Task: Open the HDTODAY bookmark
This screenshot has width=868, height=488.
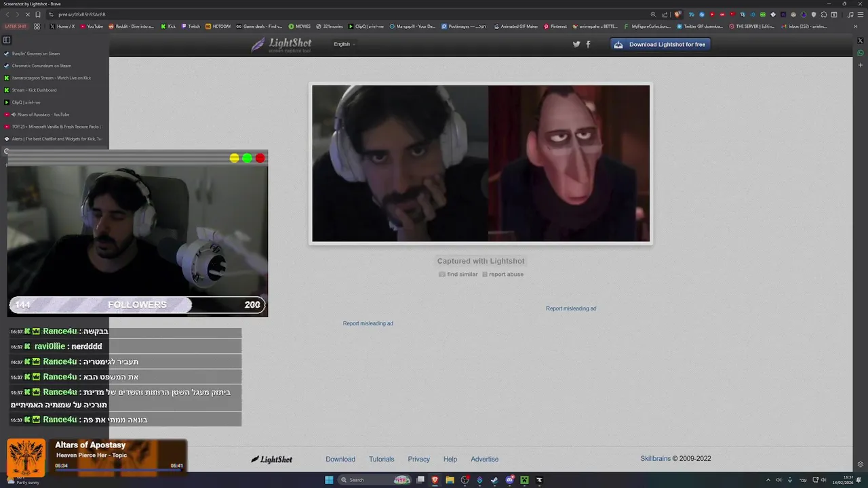Action: pyautogui.click(x=218, y=26)
